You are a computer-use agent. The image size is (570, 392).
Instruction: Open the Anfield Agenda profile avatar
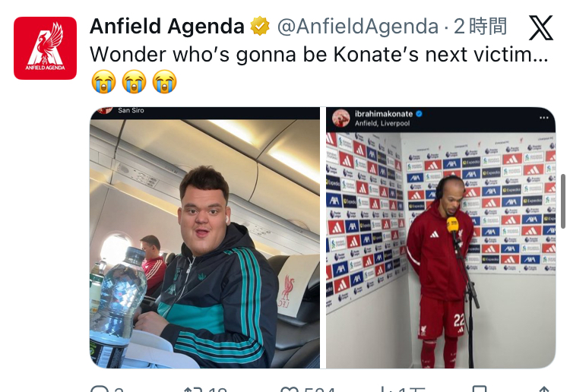pyautogui.click(x=45, y=48)
